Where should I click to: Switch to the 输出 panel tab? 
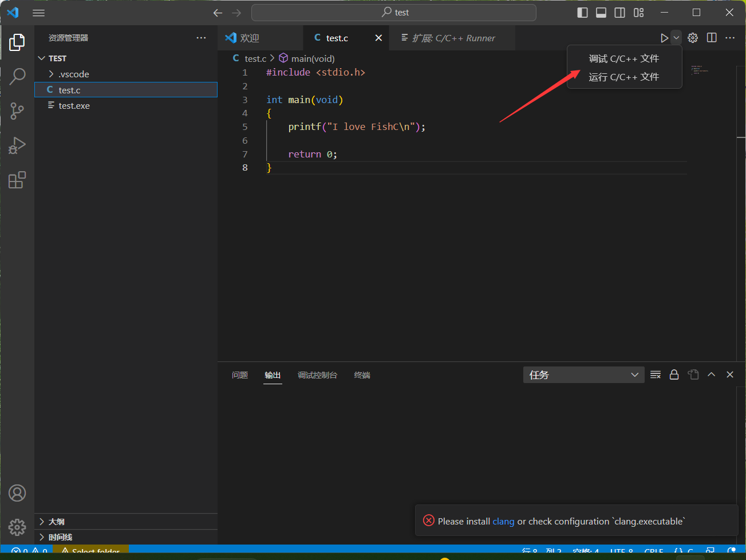pyautogui.click(x=273, y=375)
